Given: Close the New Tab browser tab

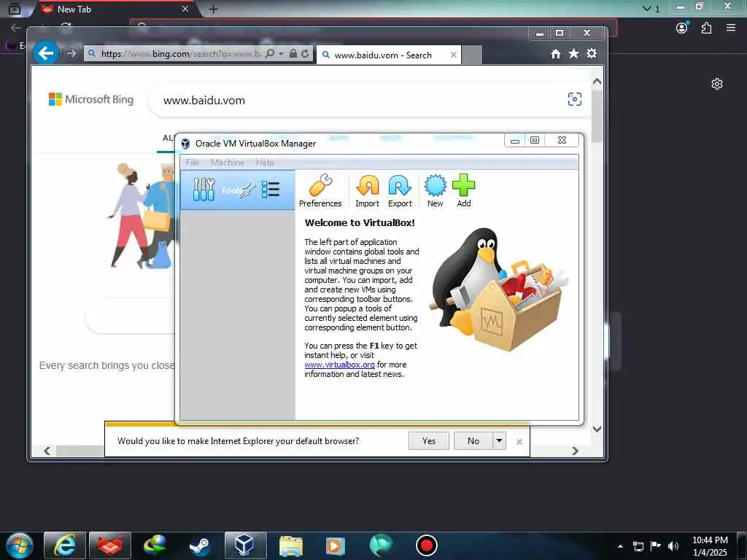Looking at the screenshot, I should [x=185, y=9].
